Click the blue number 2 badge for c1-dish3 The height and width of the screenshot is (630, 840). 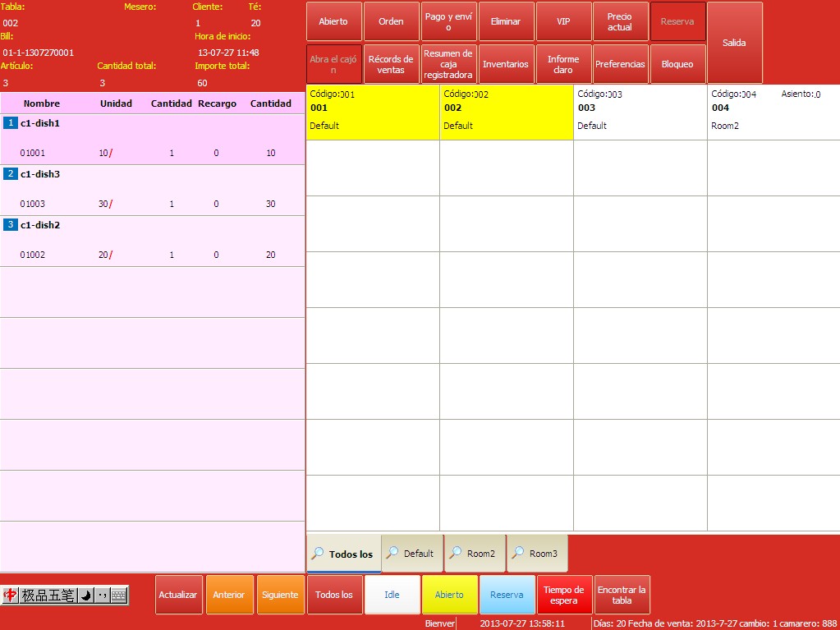click(x=11, y=174)
